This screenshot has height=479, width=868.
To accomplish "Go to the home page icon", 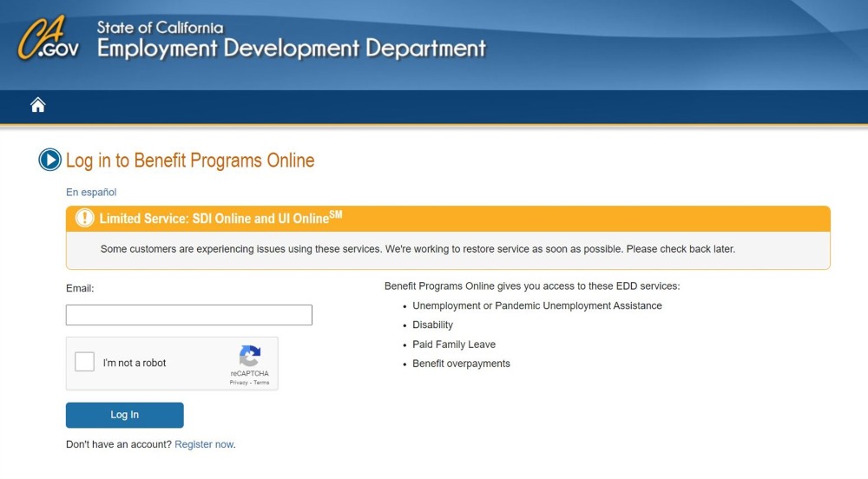I will (37, 105).
